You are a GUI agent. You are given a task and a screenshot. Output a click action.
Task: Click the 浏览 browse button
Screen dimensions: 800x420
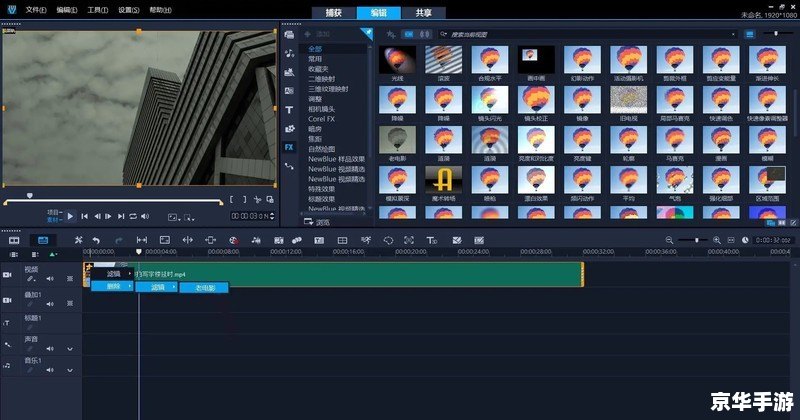coord(317,222)
